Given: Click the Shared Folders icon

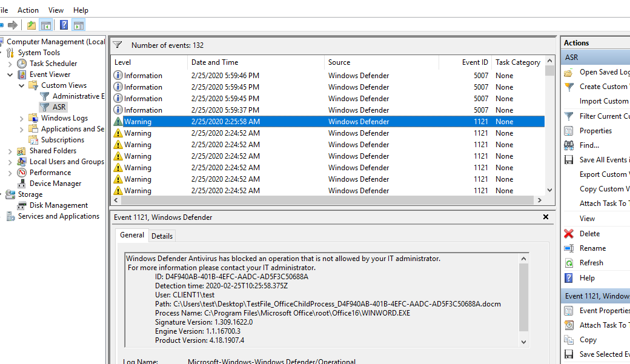Looking at the screenshot, I should [22, 151].
